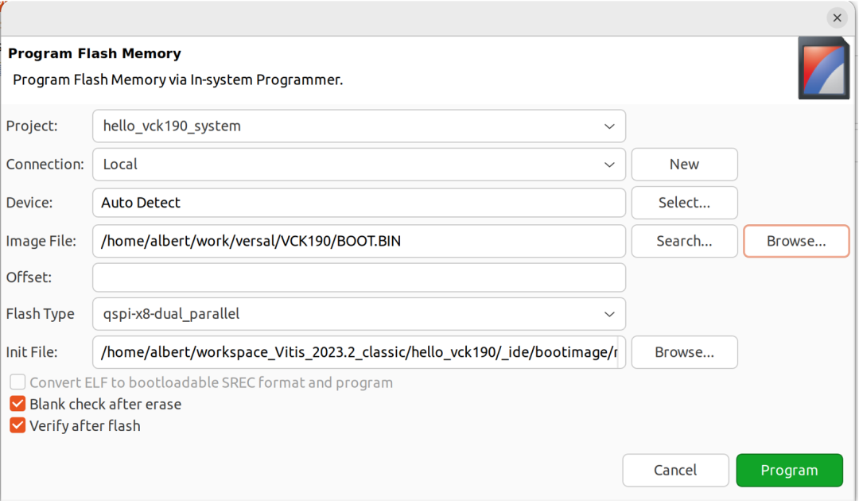Image resolution: width=859 pixels, height=504 pixels.
Task: Expand the Project dropdown arrow
Action: coord(609,126)
